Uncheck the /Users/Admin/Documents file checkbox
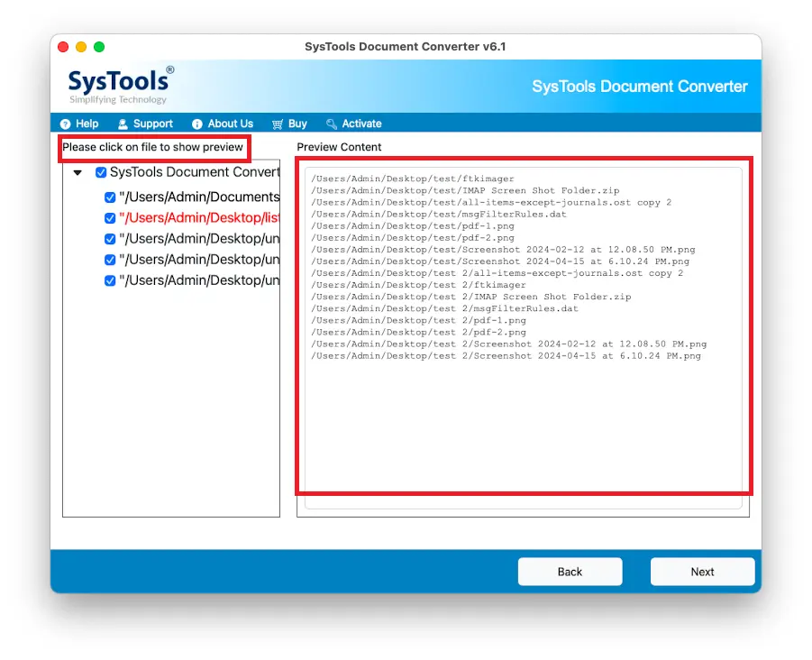This screenshot has width=812, height=660. [x=110, y=197]
